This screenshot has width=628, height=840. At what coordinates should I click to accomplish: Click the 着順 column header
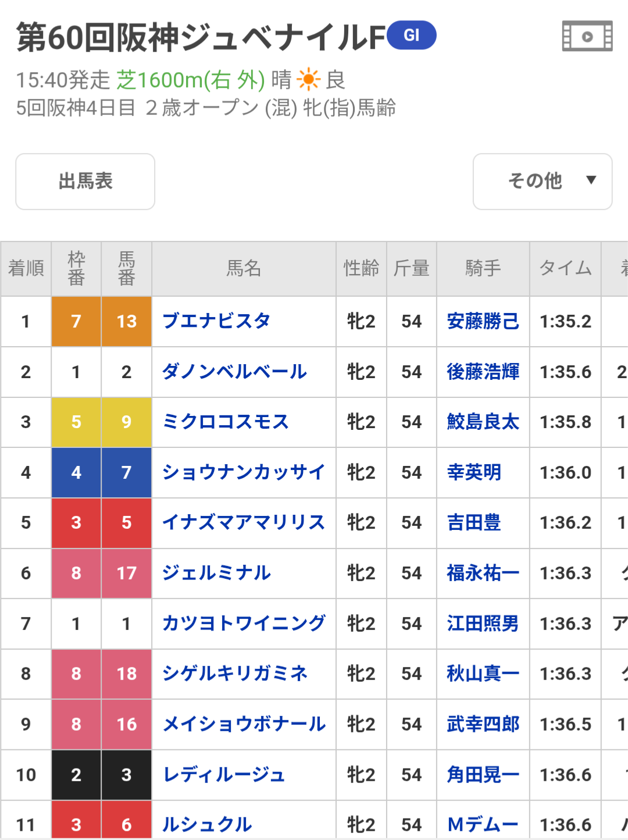coord(26,268)
